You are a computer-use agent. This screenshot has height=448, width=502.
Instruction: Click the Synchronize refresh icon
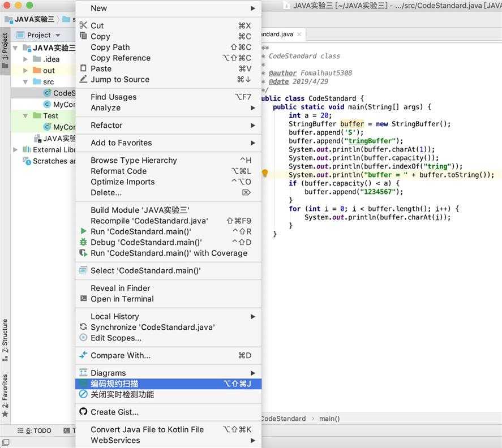(x=83, y=327)
